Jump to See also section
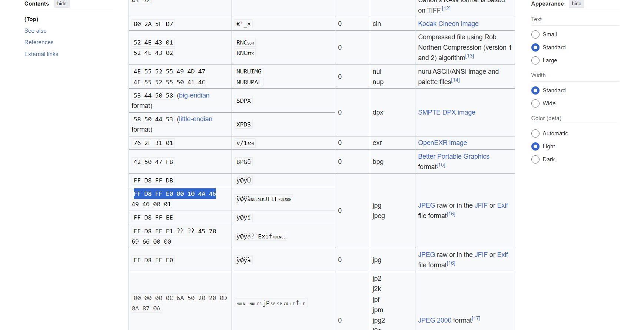The height and width of the screenshot is (330, 644). [x=36, y=31]
